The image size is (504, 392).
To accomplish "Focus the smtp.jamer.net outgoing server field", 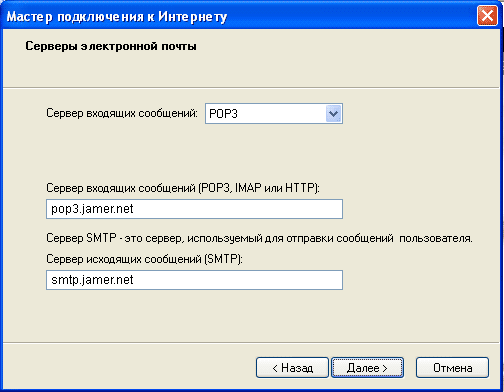I will coord(194,280).
